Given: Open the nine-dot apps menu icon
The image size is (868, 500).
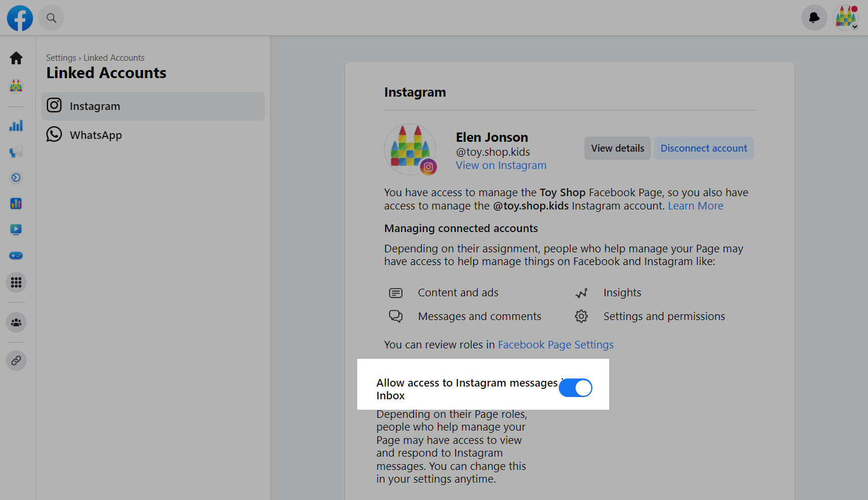Looking at the screenshot, I should pyautogui.click(x=16, y=282).
